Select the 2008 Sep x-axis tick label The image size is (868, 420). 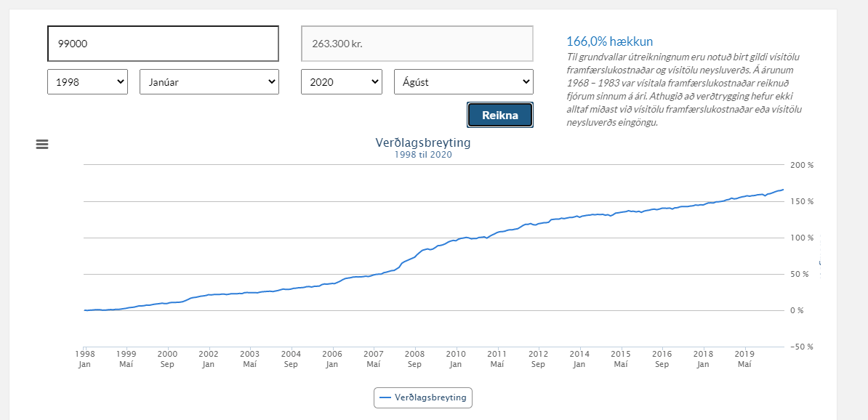[414, 359]
